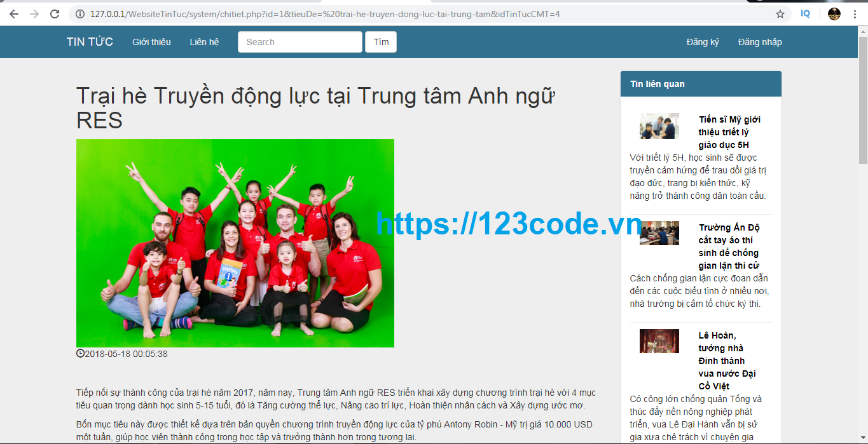Click the Search input field
This screenshot has width=868, height=444.
point(300,42)
